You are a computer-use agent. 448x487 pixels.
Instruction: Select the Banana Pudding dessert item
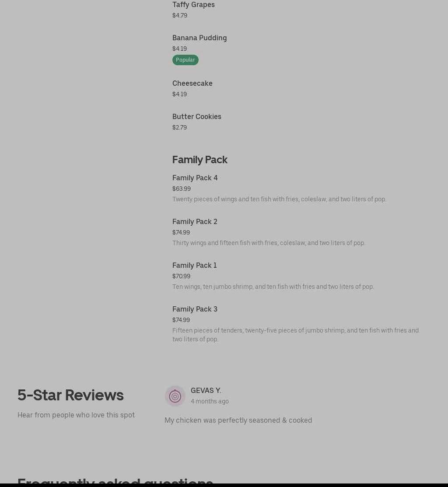coord(199,38)
